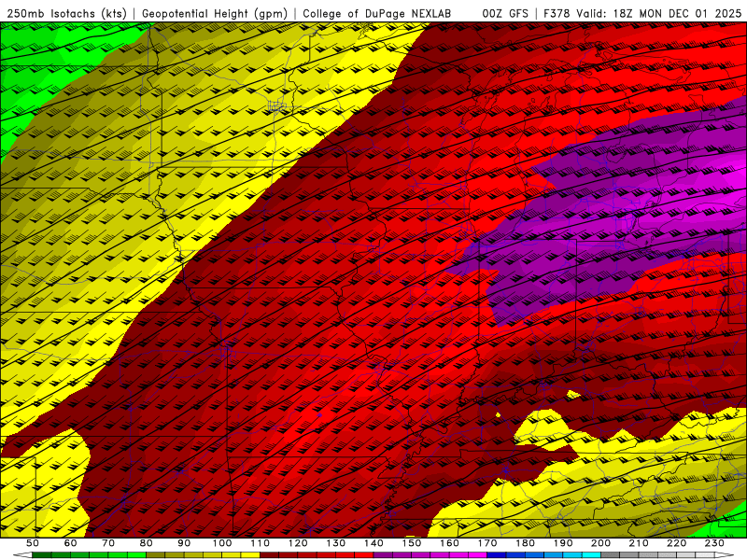
Task: Click the 180 value on the legend
Action: [x=525, y=543]
